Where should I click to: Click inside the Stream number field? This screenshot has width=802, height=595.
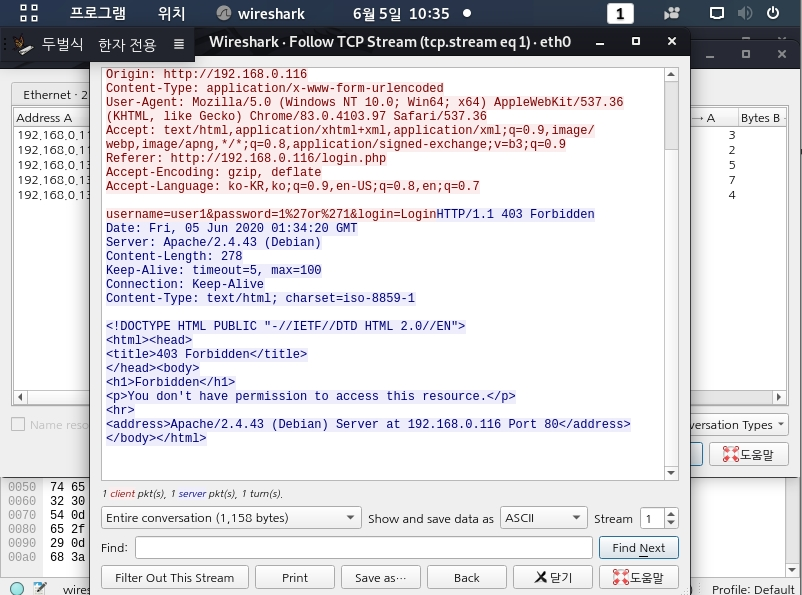pyautogui.click(x=652, y=518)
